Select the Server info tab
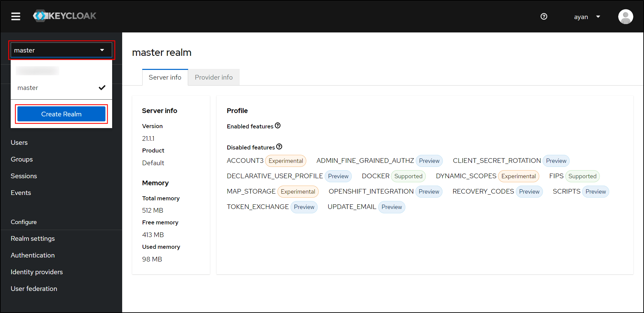Screen dimensions: 644x313 coord(165,77)
